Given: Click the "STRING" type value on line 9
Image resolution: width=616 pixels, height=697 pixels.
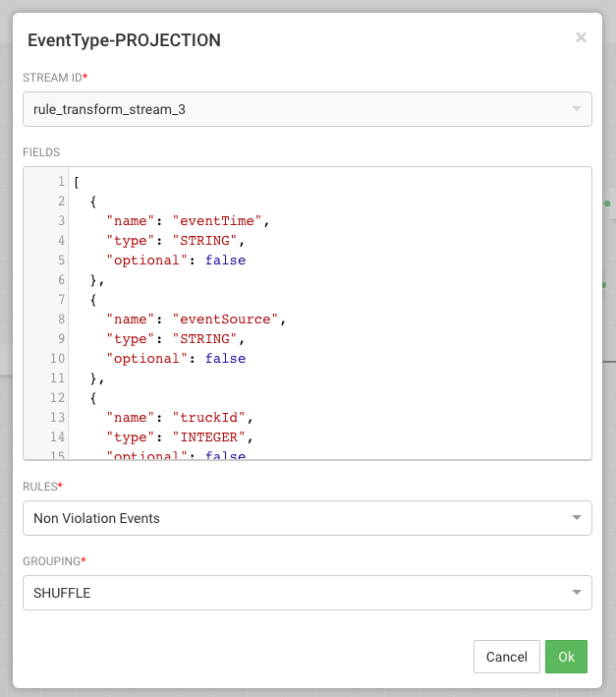Looking at the screenshot, I should pyautogui.click(x=205, y=339).
